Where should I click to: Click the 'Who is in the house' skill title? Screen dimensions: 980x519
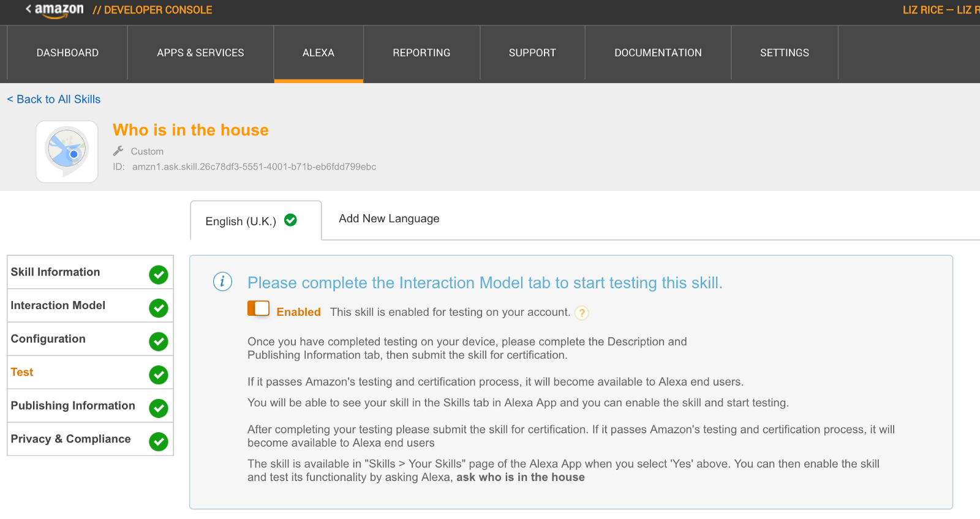tap(190, 130)
